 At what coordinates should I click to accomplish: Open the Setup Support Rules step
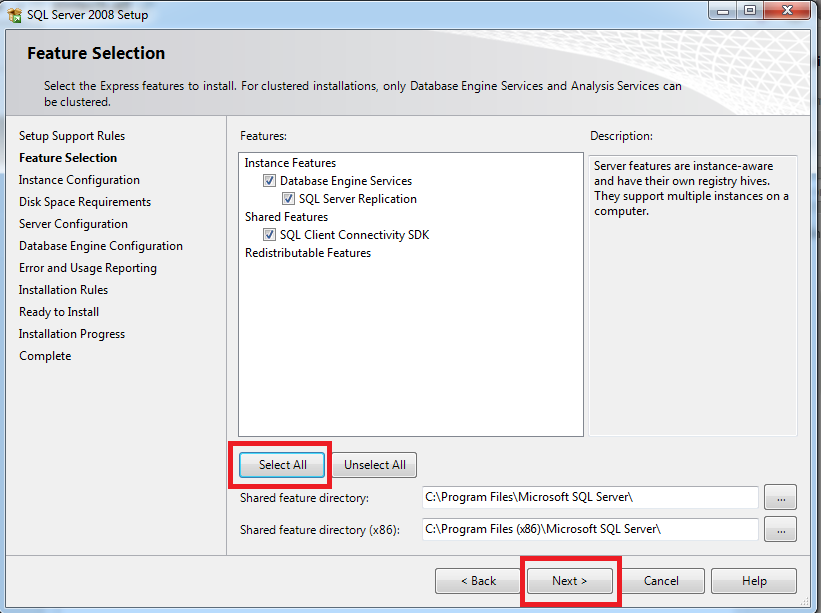point(72,136)
